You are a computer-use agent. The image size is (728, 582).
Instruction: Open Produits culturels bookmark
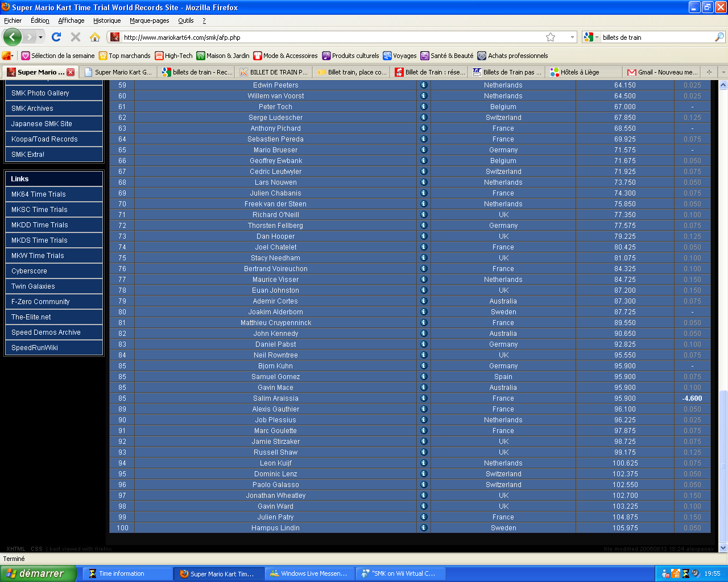350,56
